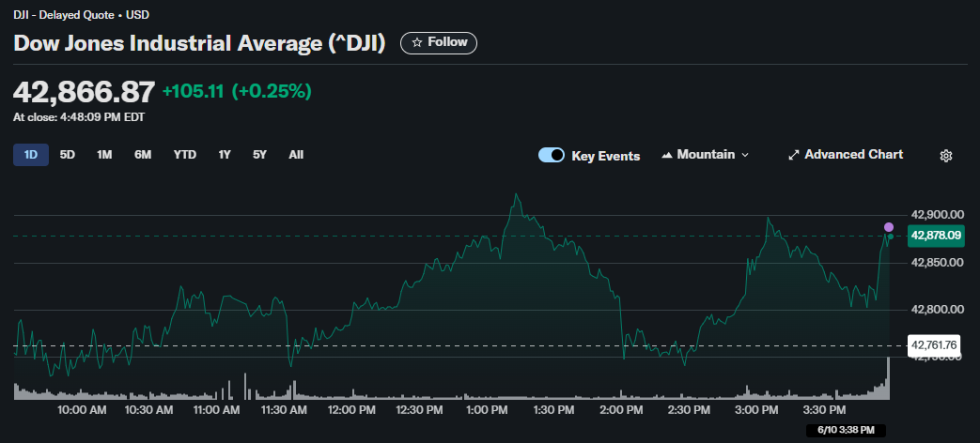The width and height of the screenshot is (980, 443).
Task: Click the 1:00 PM time axis label
Action: (x=487, y=410)
